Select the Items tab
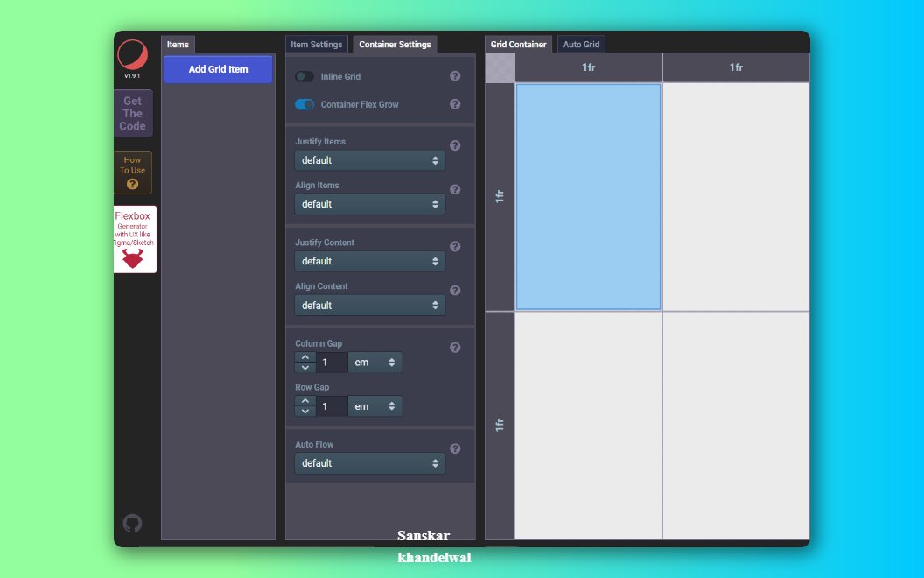Viewport: 924px width, 578px height. click(178, 45)
